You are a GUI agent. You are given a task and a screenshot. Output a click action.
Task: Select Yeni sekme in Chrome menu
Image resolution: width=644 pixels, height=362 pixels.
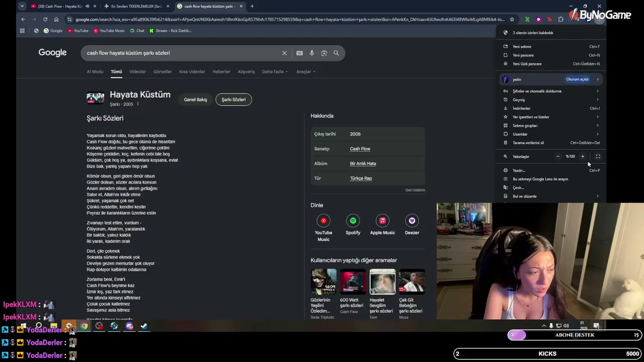pyautogui.click(x=551, y=46)
